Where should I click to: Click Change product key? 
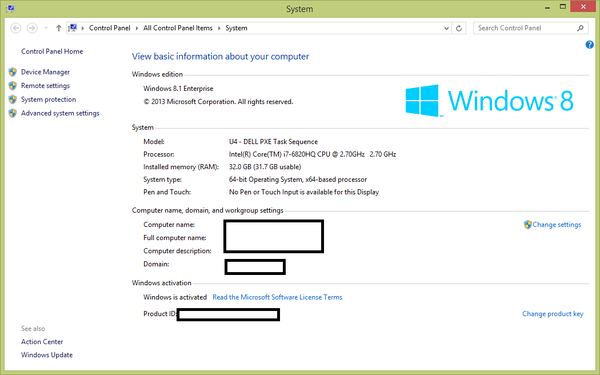click(553, 314)
